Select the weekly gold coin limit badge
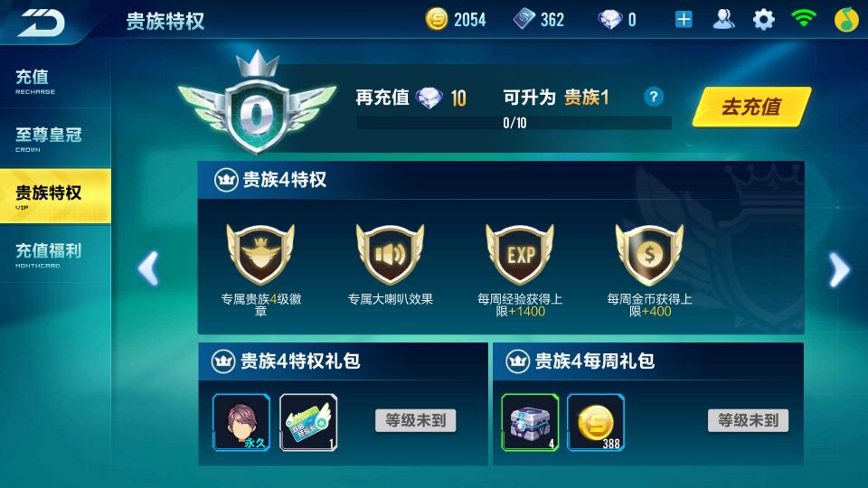The width and height of the screenshot is (868, 488). (x=649, y=255)
